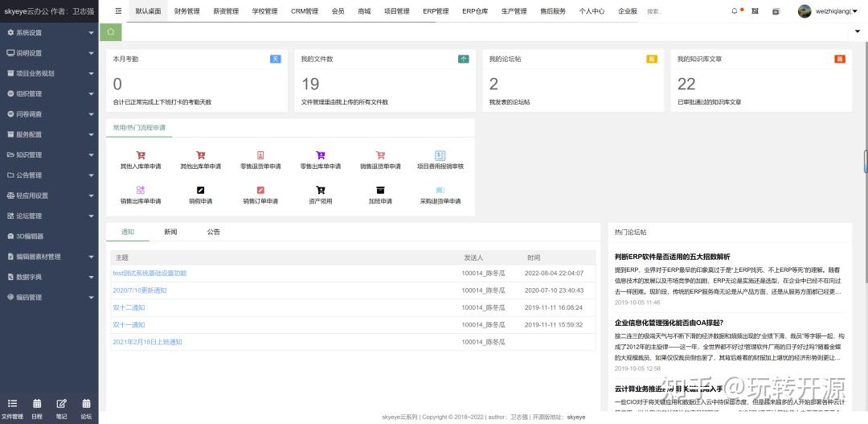Click the sidebar collapse hamburger icon
868x424 pixels.
point(118,11)
